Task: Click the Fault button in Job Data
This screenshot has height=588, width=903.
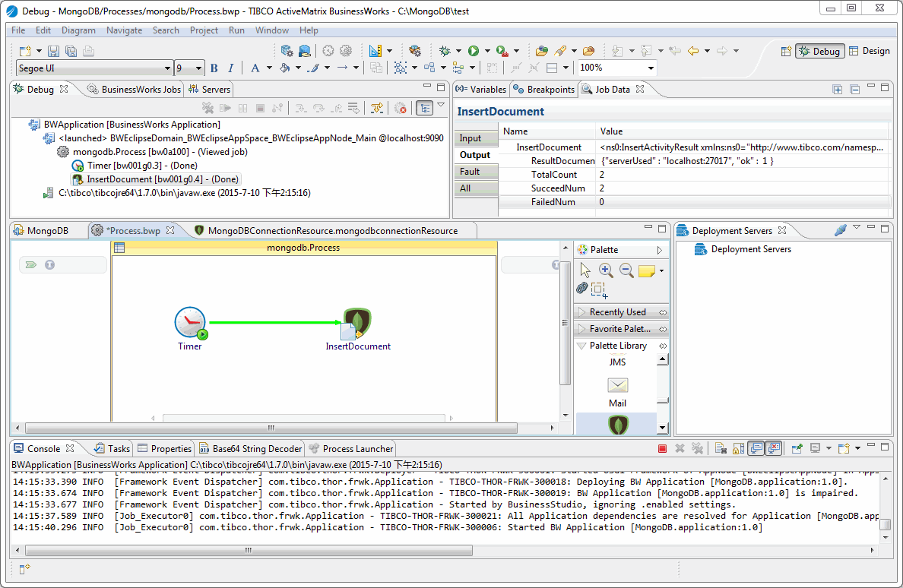Action: pyautogui.click(x=470, y=172)
